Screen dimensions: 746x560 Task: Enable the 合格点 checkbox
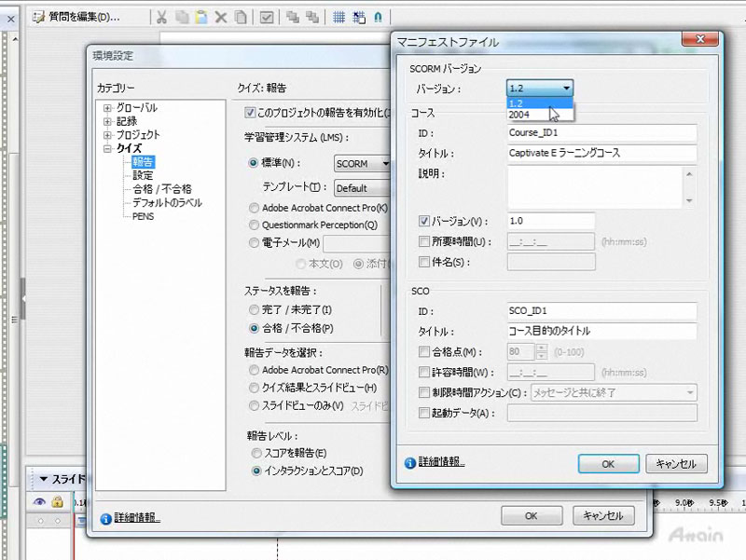(425, 352)
